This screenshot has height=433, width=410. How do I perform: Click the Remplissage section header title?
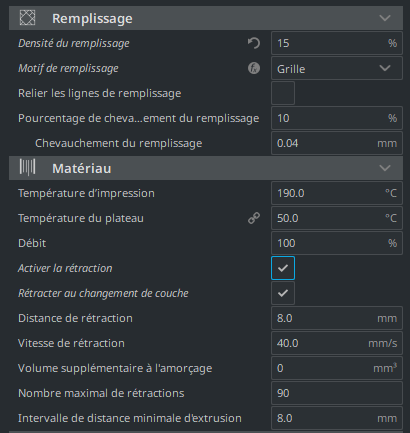(92, 18)
